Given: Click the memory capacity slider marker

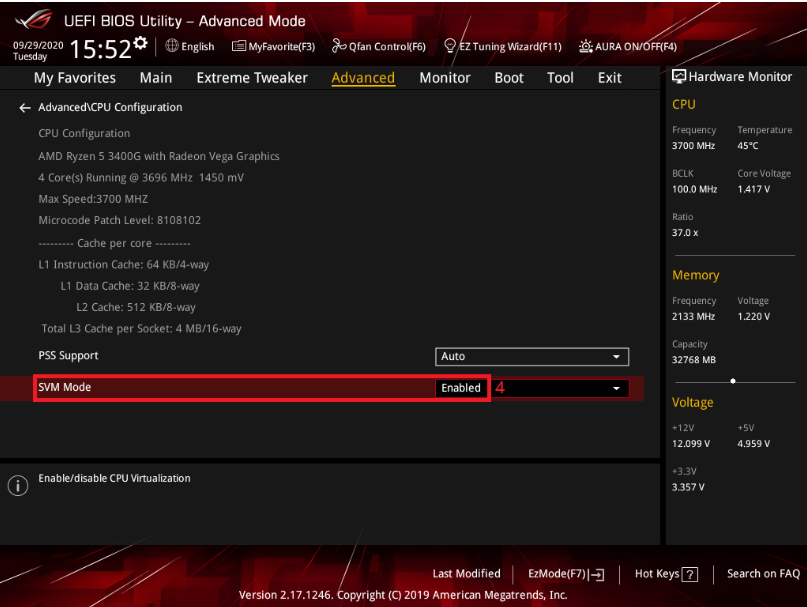Looking at the screenshot, I should [x=735, y=380].
